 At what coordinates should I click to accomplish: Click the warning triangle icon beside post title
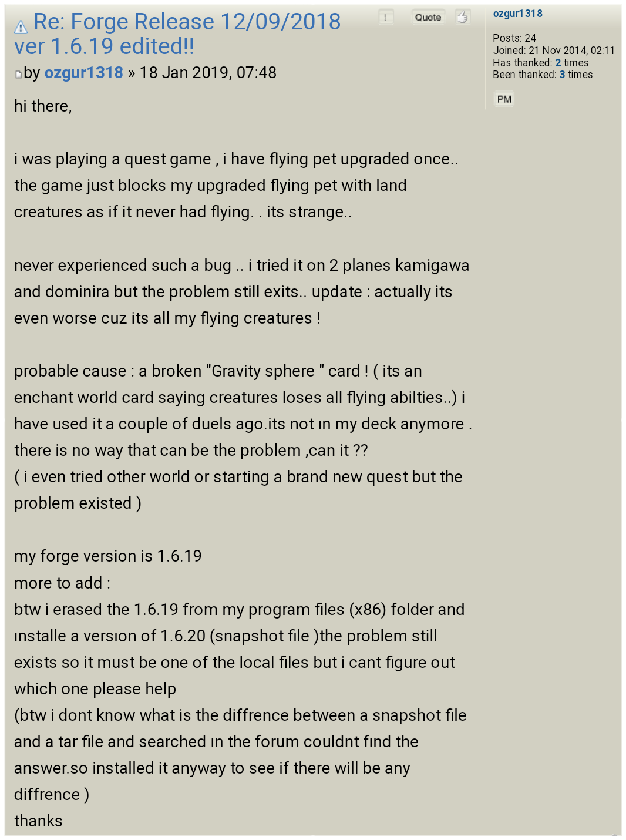21,26
